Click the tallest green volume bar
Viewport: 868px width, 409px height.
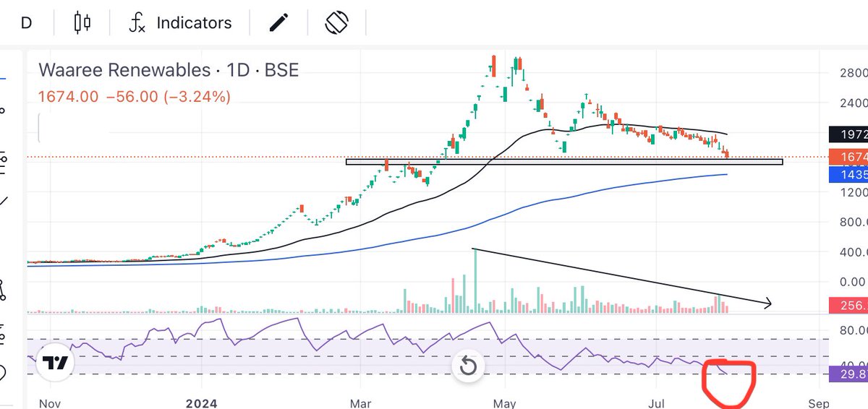pos(475,281)
